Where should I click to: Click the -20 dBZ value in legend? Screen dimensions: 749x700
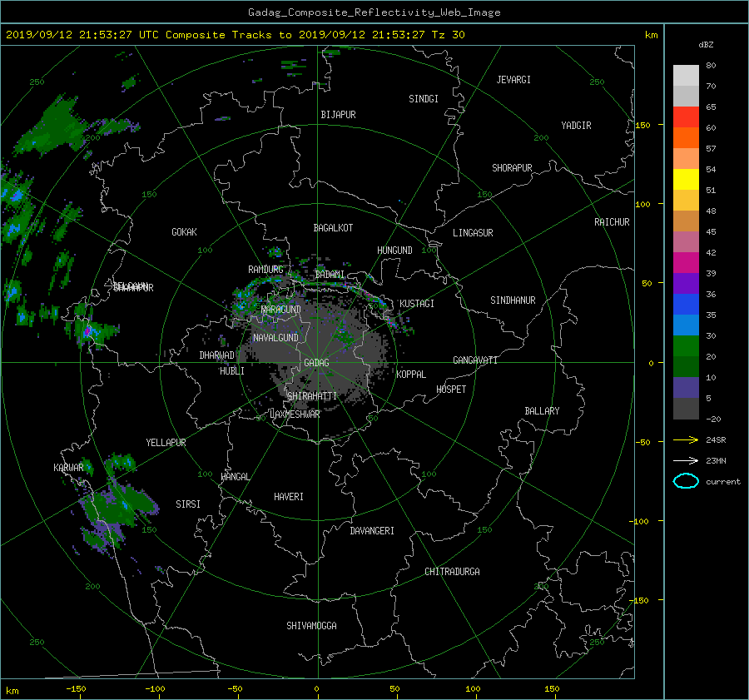(x=713, y=419)
